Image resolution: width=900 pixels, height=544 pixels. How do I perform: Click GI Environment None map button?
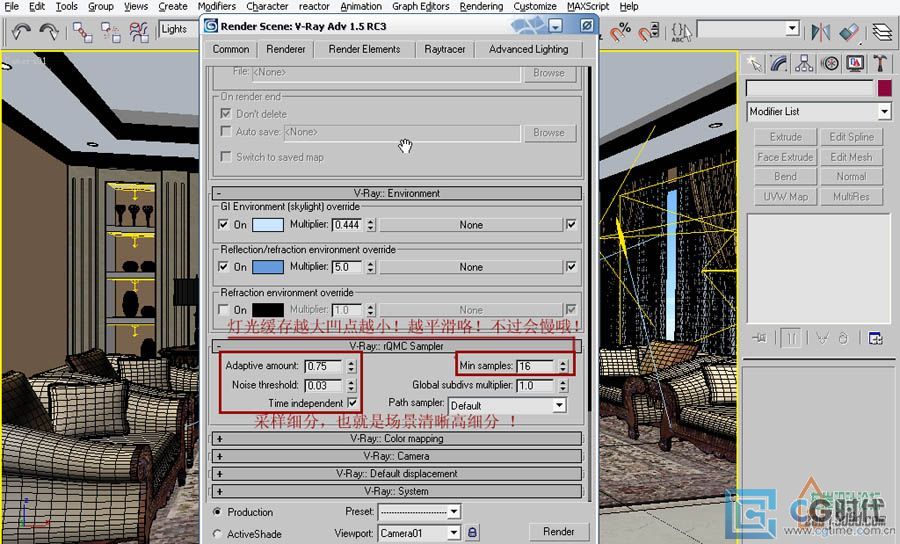471,225
